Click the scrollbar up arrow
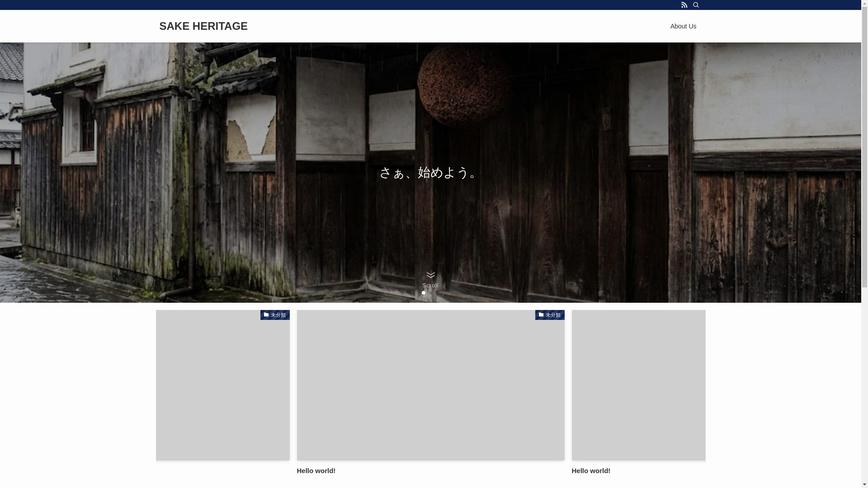Viewport: 868px width, 488px height. (x=864, y=4)
